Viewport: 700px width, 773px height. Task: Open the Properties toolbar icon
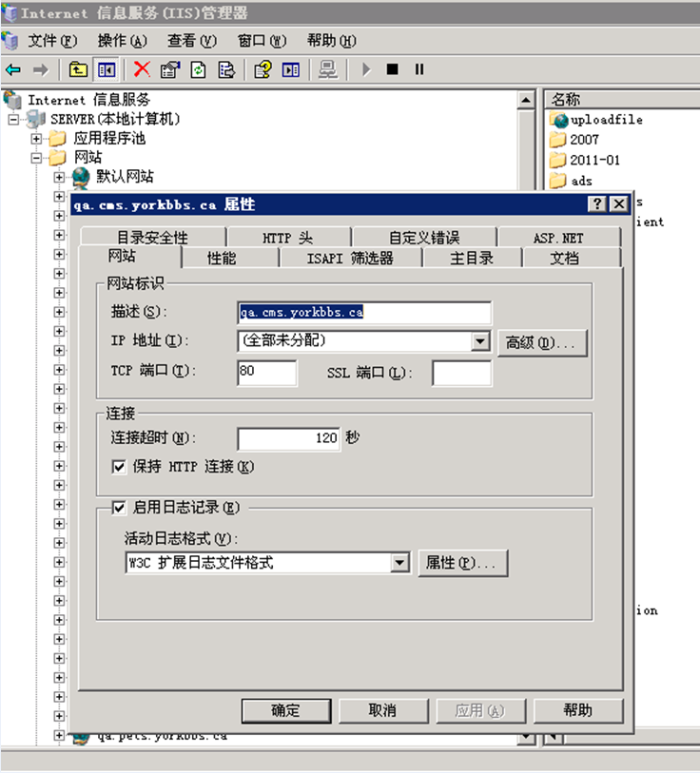pyautogui.click(x=170, y=69)
